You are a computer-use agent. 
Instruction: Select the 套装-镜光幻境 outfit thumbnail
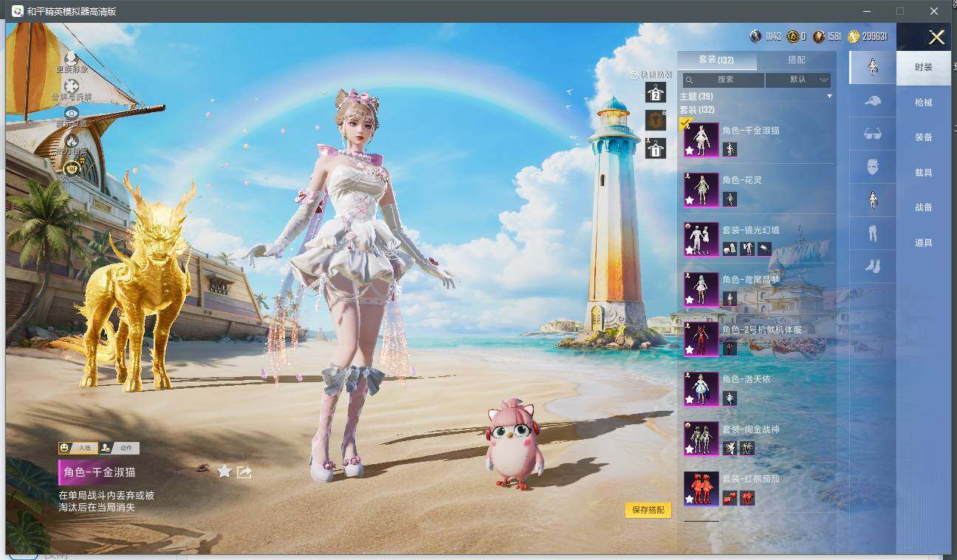click(x=701, y=240)
